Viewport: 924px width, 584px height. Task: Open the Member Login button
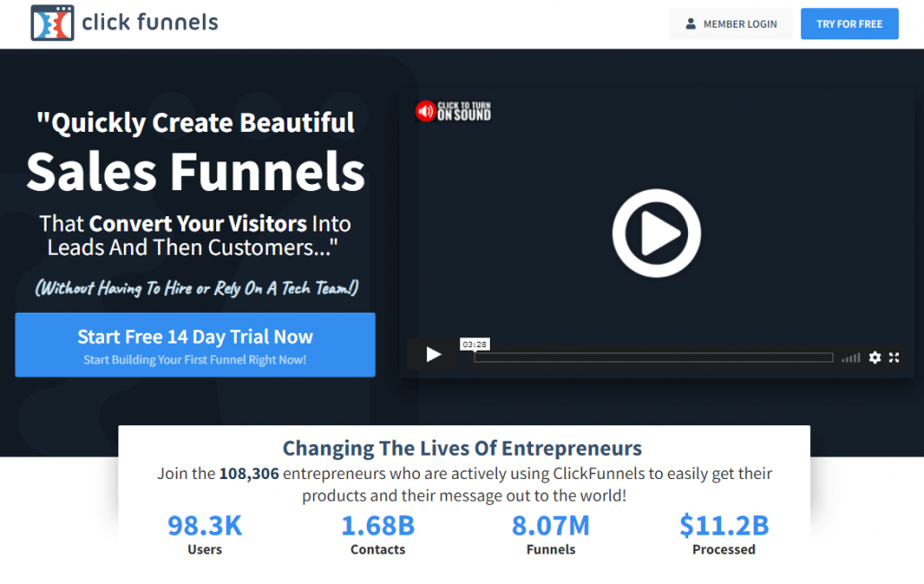click(731, 24)
